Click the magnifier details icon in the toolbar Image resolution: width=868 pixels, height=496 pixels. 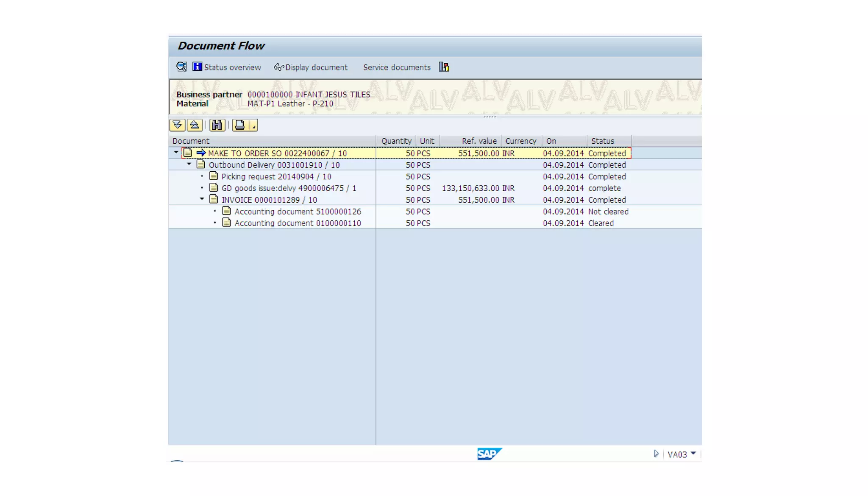tap(181, 67)
